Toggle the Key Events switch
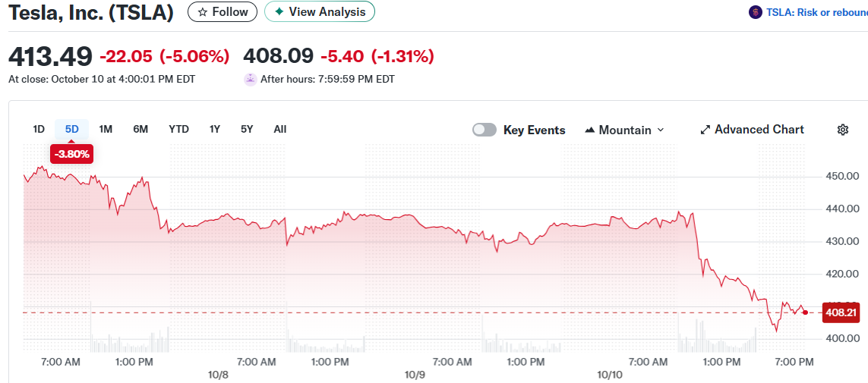 tap(485, 130)
